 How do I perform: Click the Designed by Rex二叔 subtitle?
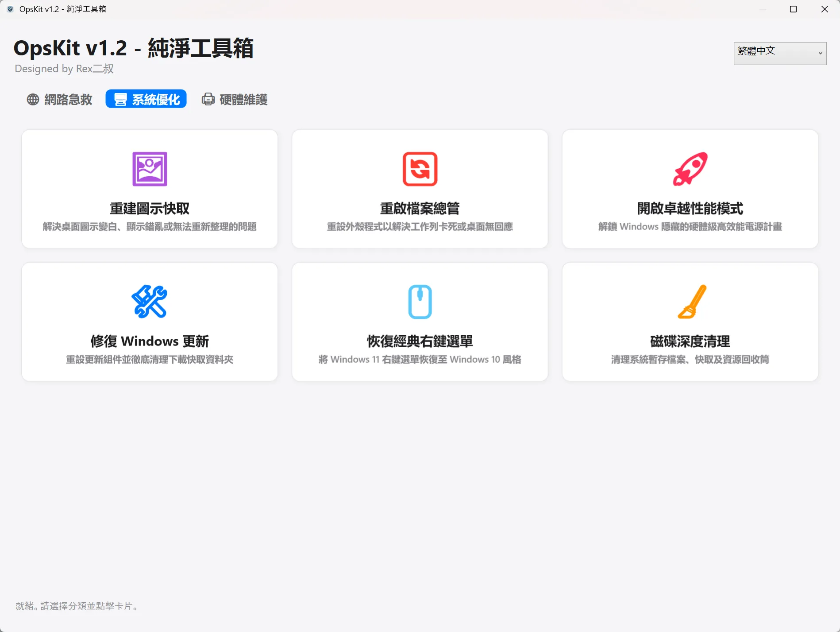pyautogui.click(x=64, y=69)
